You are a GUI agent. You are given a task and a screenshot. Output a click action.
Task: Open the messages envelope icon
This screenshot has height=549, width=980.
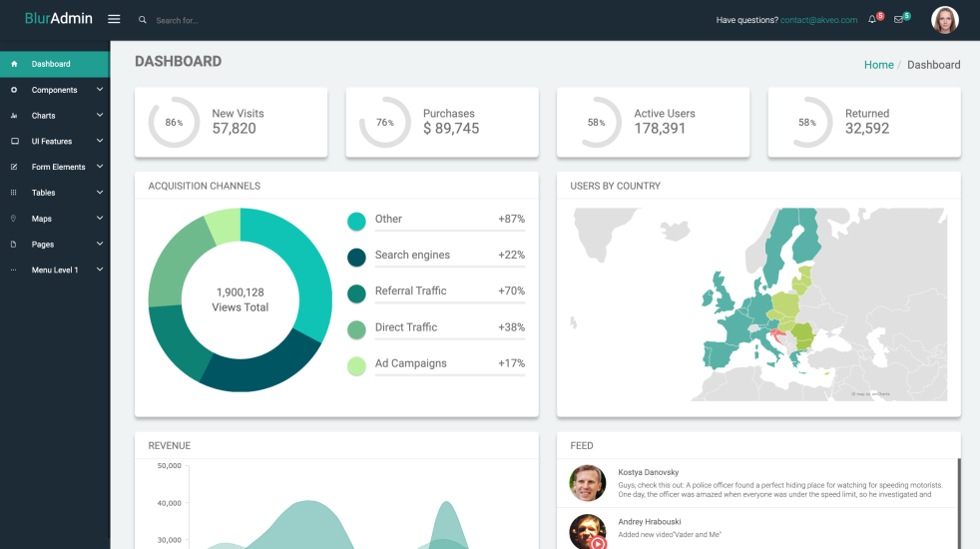click(898, 19)
